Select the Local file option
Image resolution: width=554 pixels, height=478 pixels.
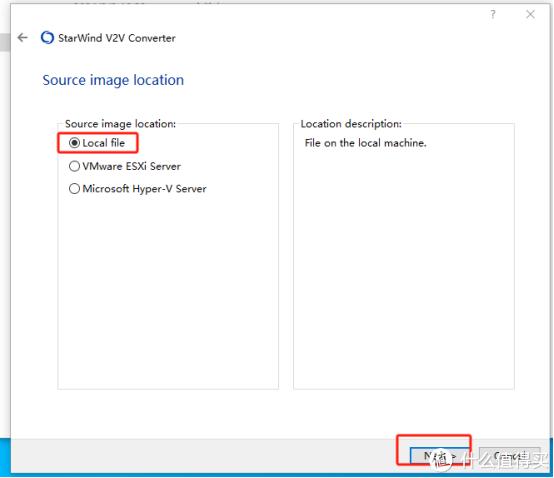97,143
